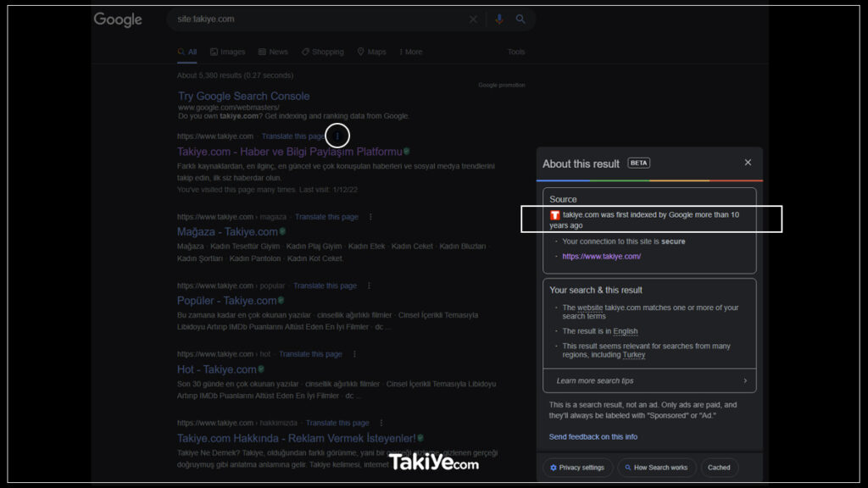Open the https://www.takiye.com/ link in the Source box
868x488 pixels.
pyautogui.click(x=601, y=256)
